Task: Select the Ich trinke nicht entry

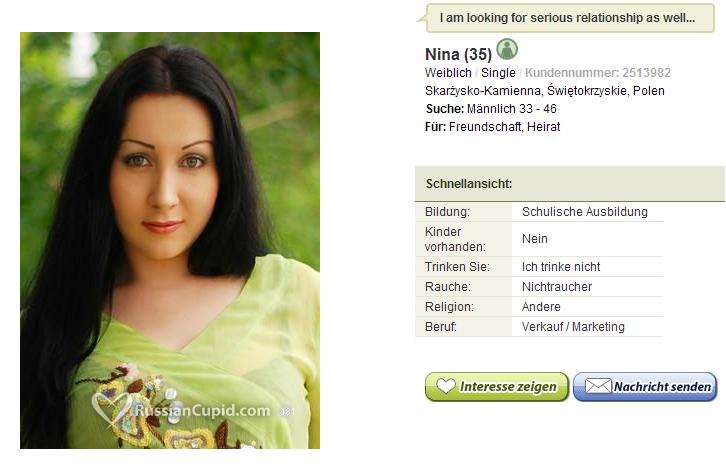Action: click(561, 267)
